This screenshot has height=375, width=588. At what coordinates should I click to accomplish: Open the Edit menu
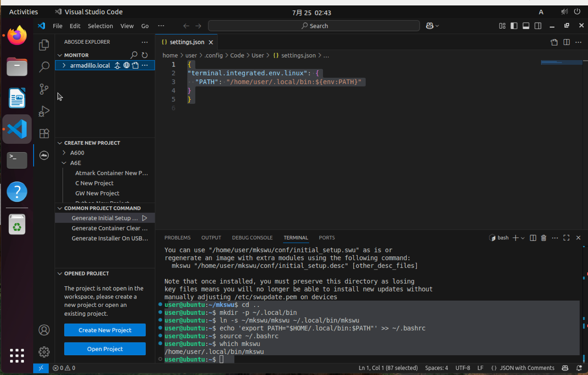point(75,26)
